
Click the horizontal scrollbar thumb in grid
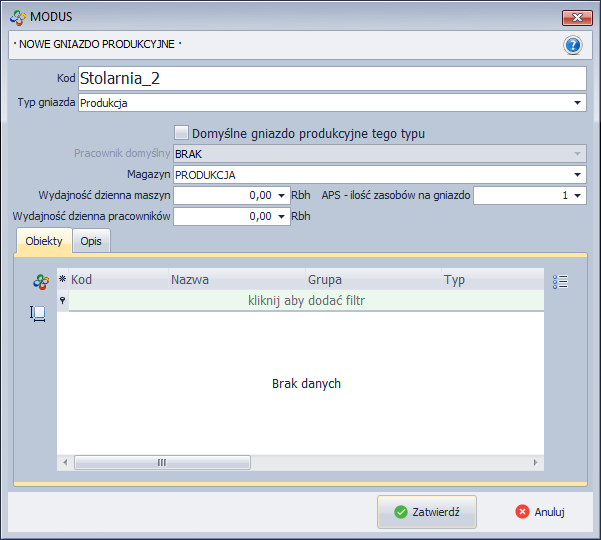tap(163, 462)
